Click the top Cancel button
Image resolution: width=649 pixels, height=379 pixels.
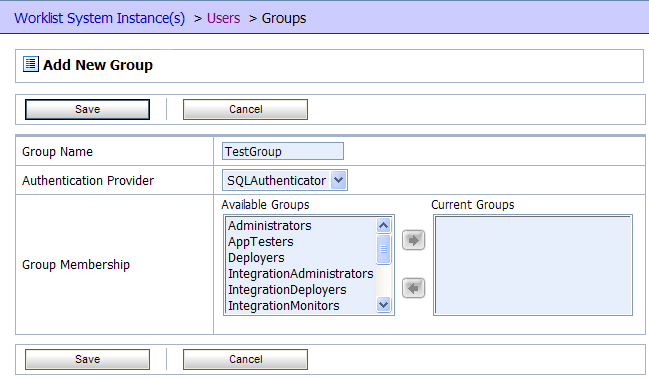coord(245,109)
